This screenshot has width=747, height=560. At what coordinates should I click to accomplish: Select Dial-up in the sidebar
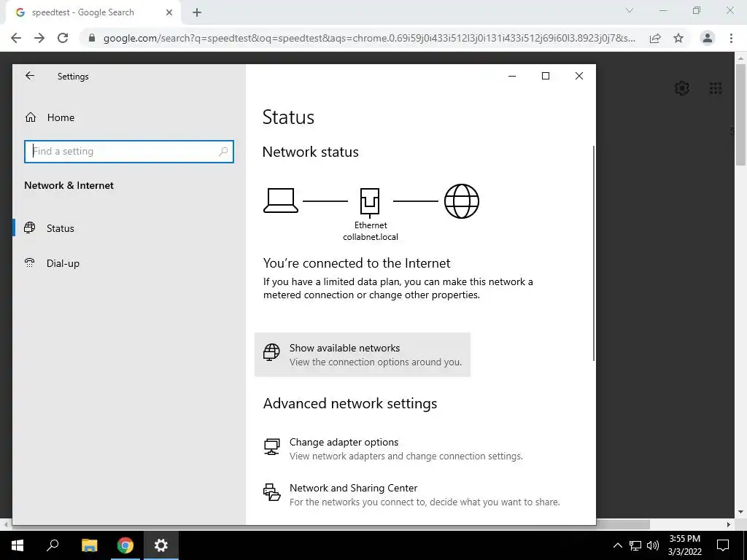coord(63,262)
